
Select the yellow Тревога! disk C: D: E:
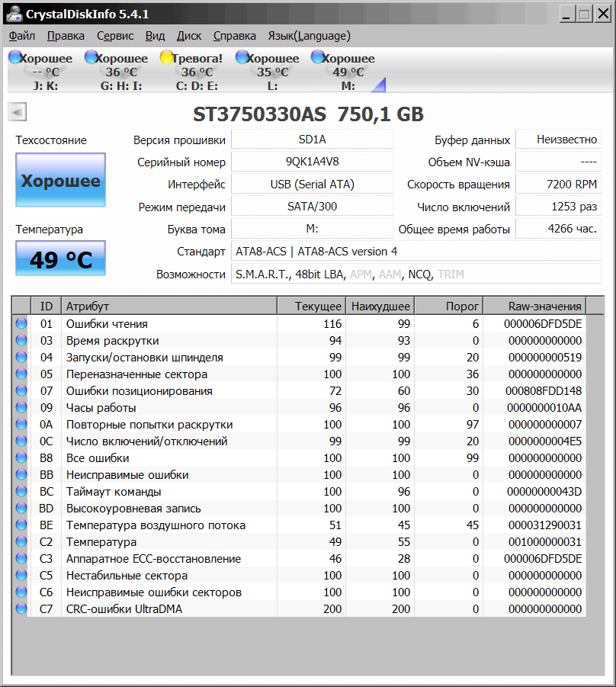click(x=167, y=58)
